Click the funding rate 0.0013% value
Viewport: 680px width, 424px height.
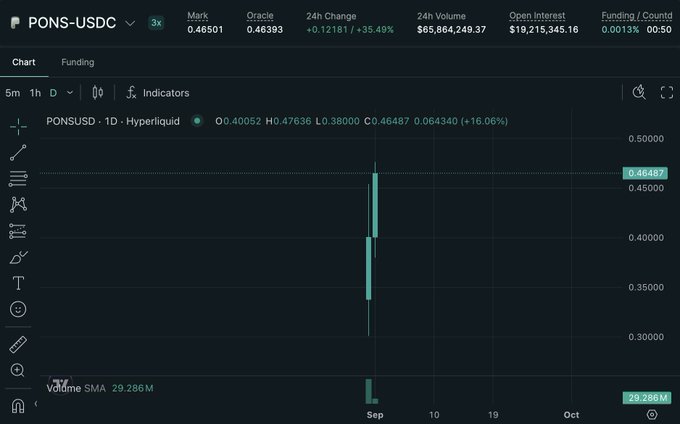(x=620, y=29)
